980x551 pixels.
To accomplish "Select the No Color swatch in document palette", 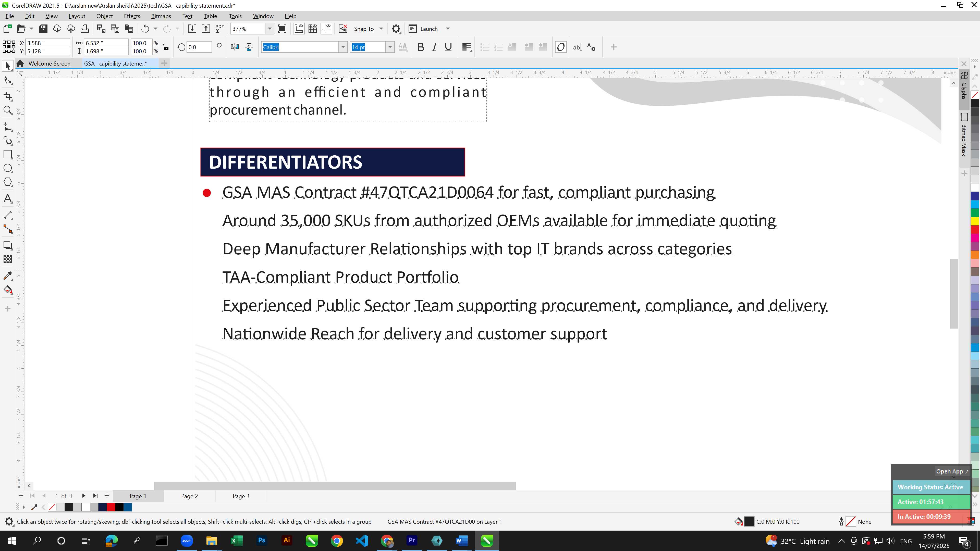I will tap(52, 507).
